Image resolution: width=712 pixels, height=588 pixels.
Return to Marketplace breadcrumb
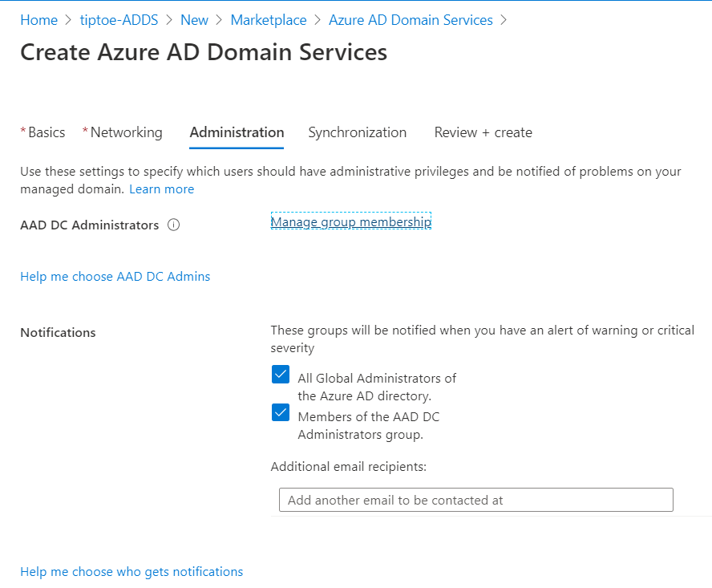coord(269,20)
